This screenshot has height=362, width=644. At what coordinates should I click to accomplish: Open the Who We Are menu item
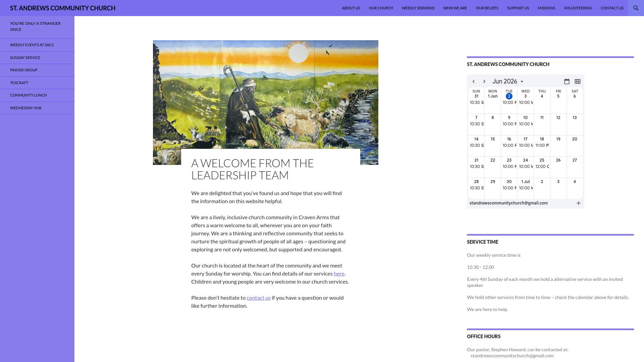click(455, 8)
